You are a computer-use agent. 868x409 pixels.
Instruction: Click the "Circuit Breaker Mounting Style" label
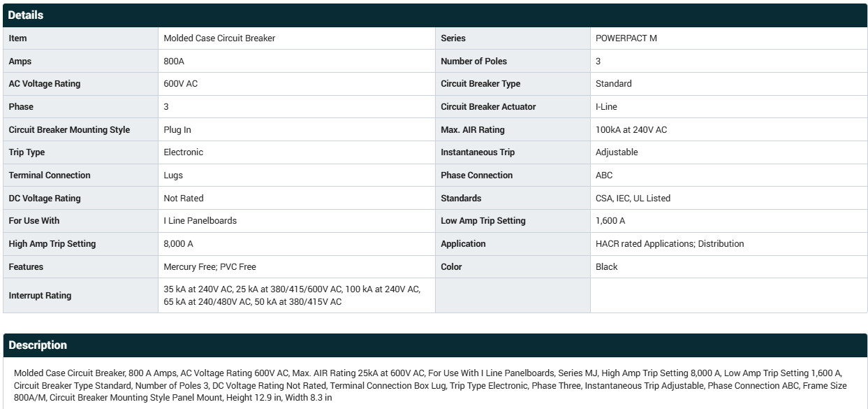point(69,130)
